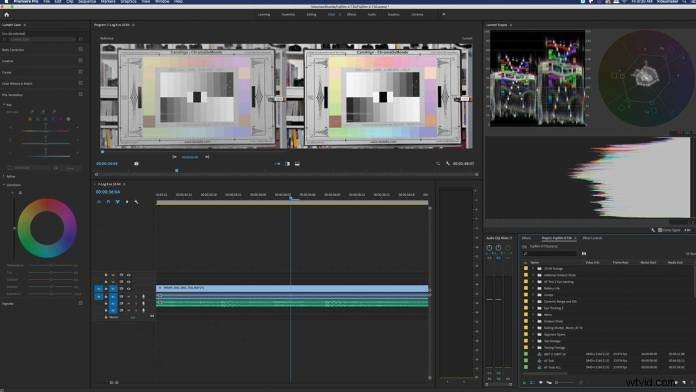Toggle the Vignette checkbox

[x=80, y=303]
